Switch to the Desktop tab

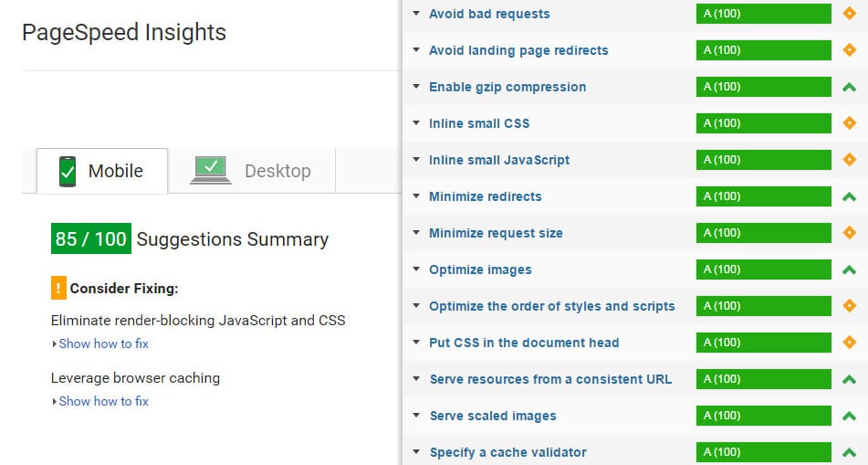tap(252, 171)
